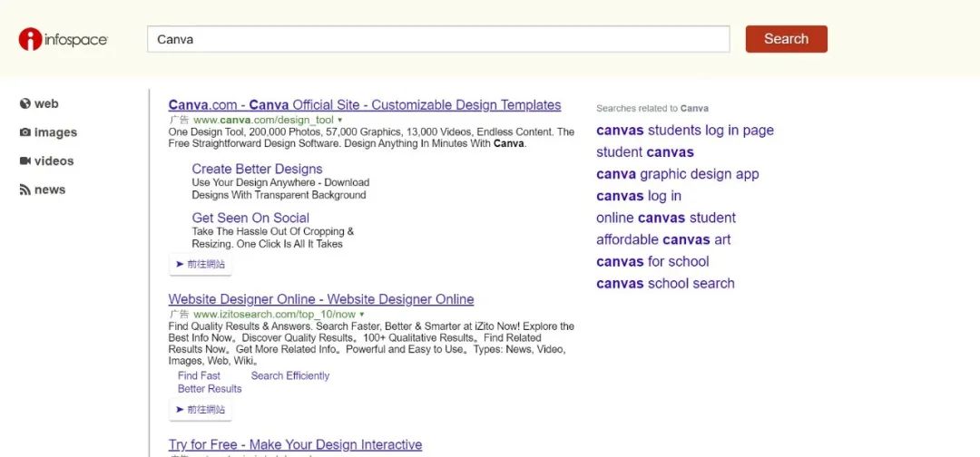Click the Searches related to Canva heading
The image size is (980, 457).
(652, 108)
